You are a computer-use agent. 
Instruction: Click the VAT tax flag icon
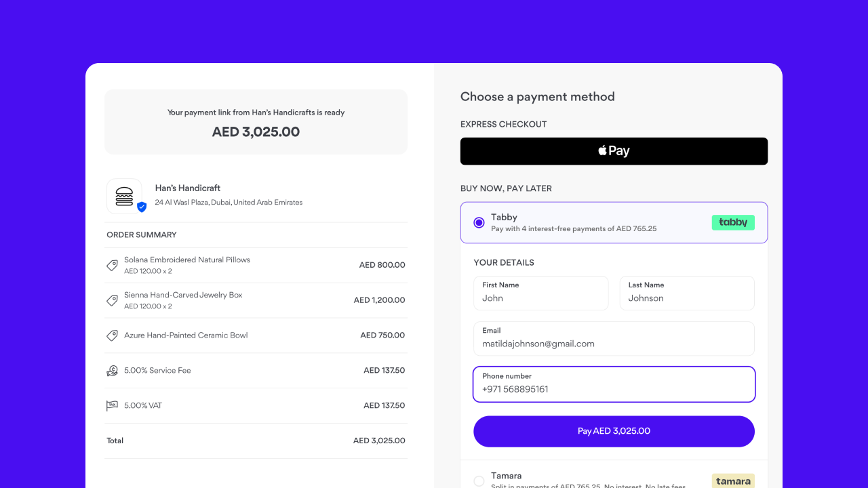click(113, 406)
